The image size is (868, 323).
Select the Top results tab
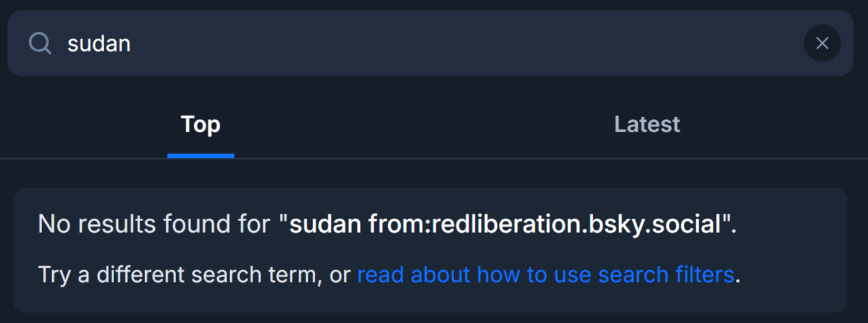point(200,124)
